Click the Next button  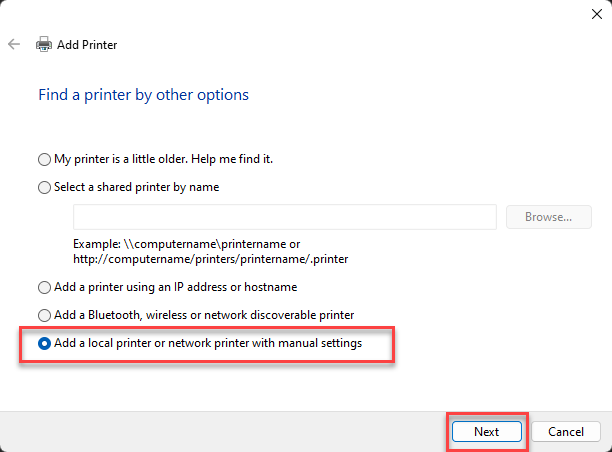tap(487, 431)
